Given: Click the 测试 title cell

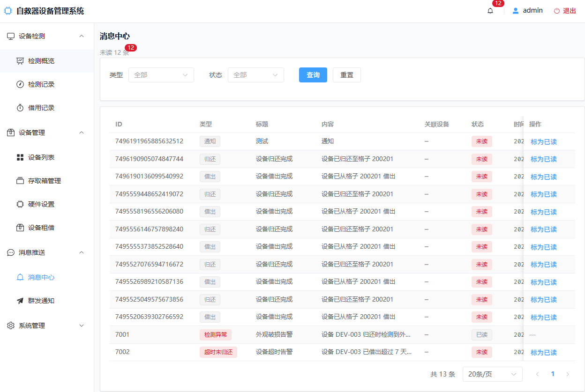Looking at the screenshot, I should 262,141.
